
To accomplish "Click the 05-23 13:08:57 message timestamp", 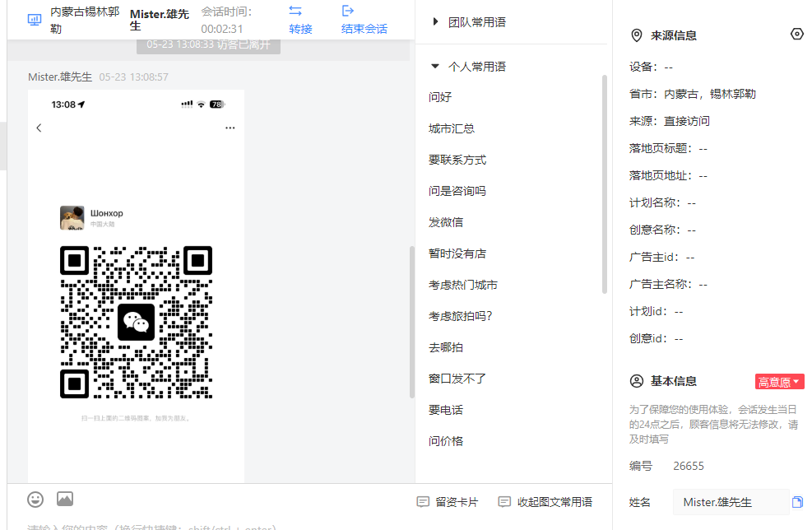I will (x=133, y=77).
